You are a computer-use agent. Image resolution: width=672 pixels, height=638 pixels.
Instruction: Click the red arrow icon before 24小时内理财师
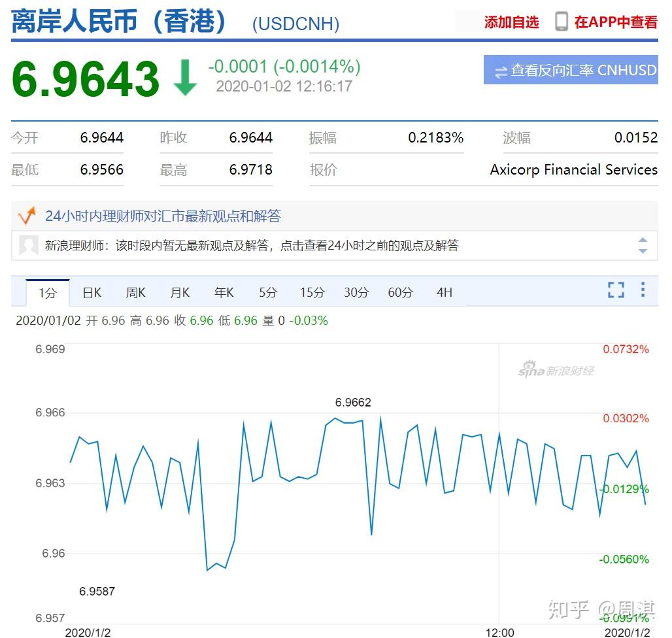coord(27,216)
